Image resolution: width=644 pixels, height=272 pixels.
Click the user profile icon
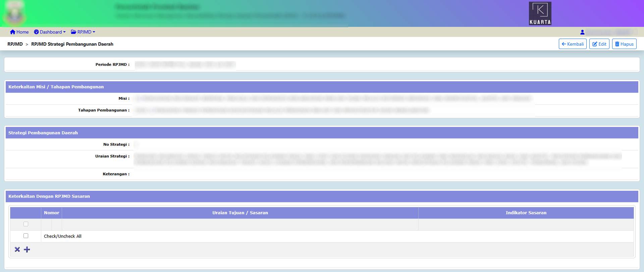582,32
